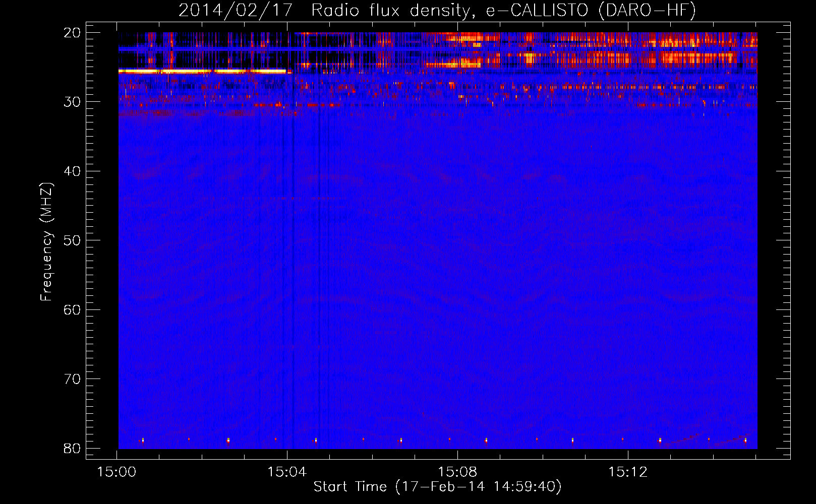Click the 50 MHz frequency tick label
The height and width of the screenshot is (504, 816).
click(x=72, y=240)
